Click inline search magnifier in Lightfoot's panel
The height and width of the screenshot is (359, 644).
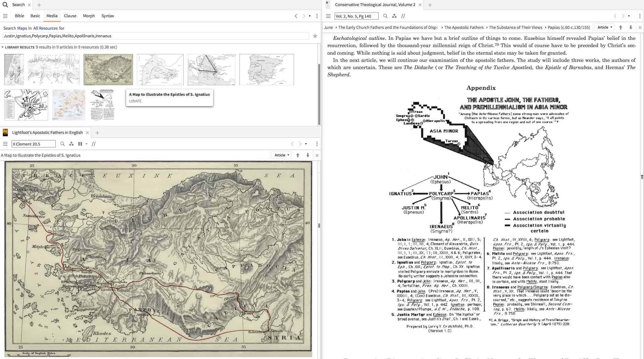click(x=62, y=144)
